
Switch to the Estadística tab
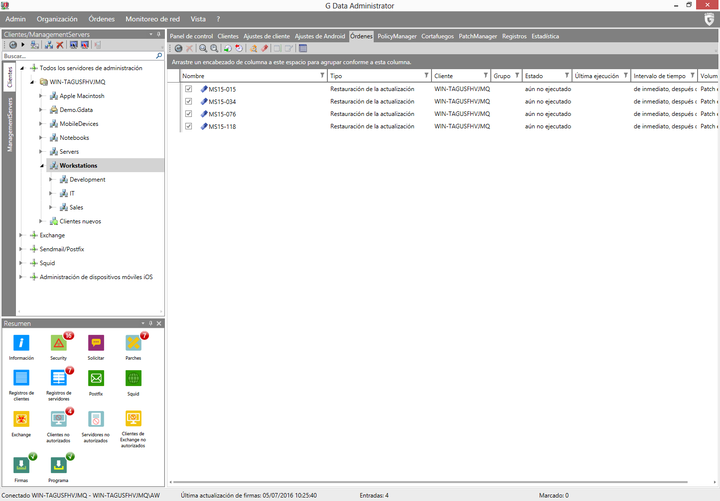(545, 36)
